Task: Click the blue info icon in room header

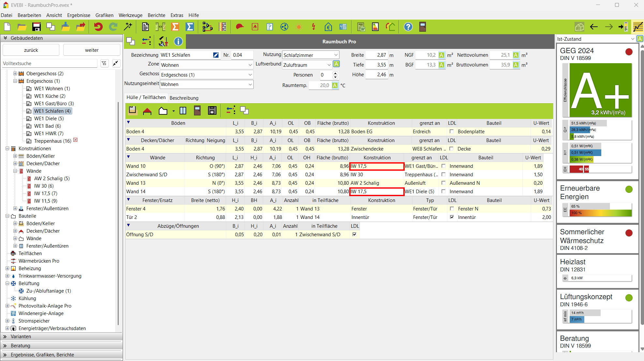Action: click(x=178, y=41)
